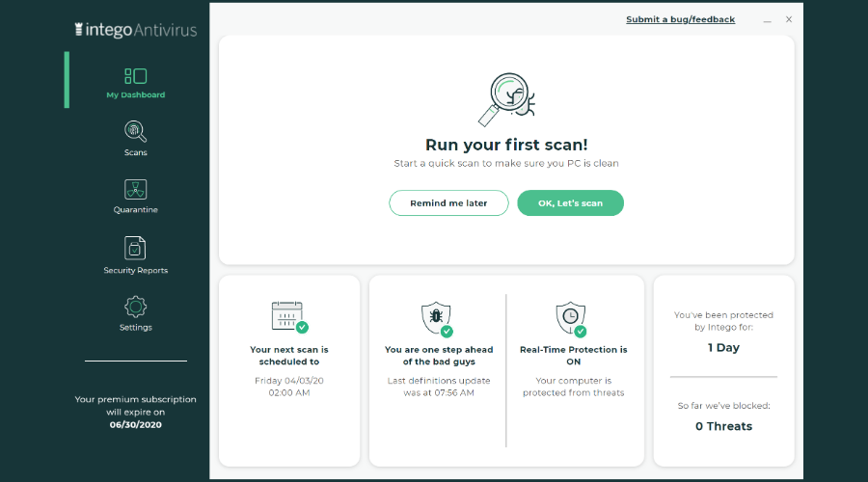Open the Scans magnifier icon

point(135,132)
